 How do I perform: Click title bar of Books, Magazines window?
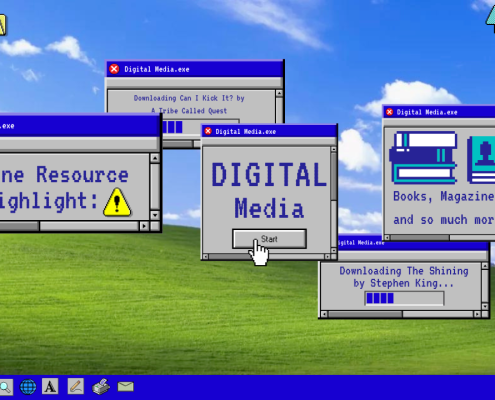pyautogui.click(x=439, y=112)
